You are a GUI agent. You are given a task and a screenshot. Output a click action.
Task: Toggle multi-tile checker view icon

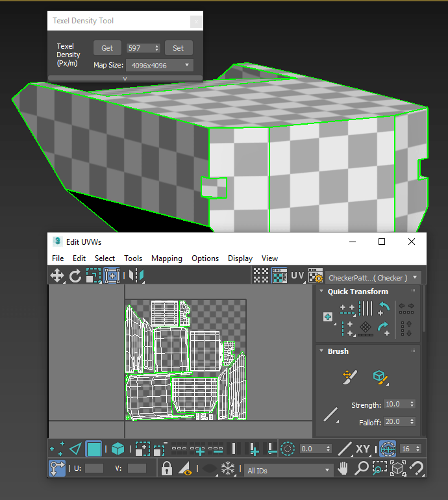click(x=261, y=275)
